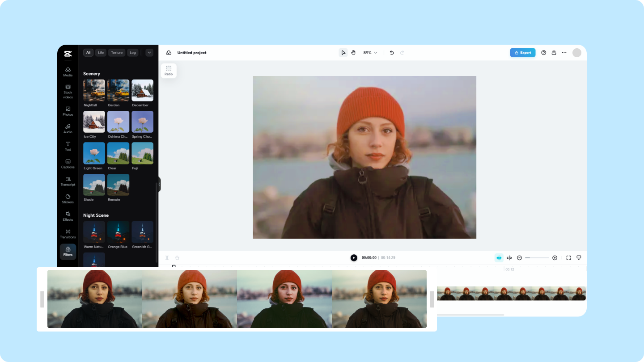Zoom in the timeline

555,258
